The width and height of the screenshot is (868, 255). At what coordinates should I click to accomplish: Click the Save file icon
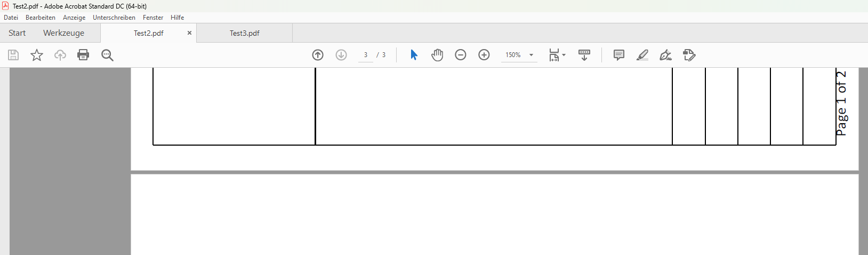click(x=13, y=55)
